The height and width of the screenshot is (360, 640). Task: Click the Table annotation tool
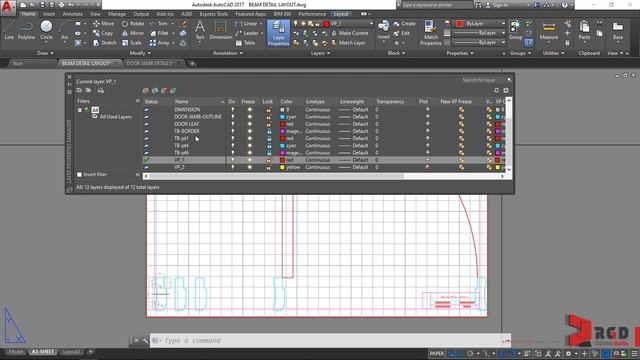click(x=245, y=42)
